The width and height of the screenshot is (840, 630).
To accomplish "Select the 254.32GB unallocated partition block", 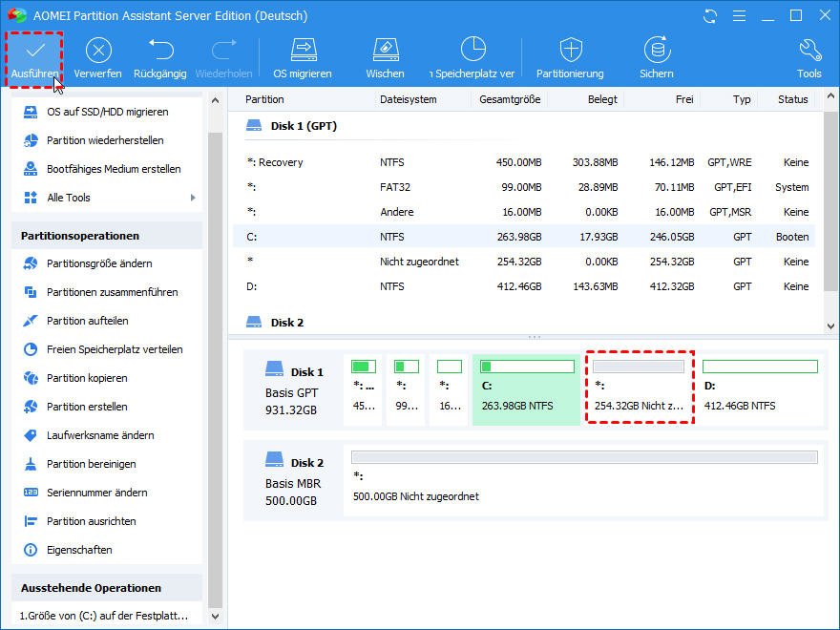I will coord(639,387).
